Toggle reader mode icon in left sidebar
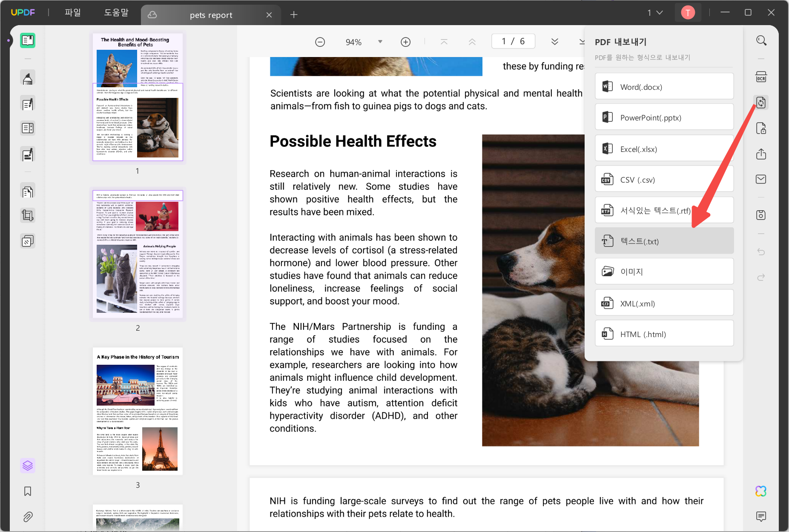 28,40
